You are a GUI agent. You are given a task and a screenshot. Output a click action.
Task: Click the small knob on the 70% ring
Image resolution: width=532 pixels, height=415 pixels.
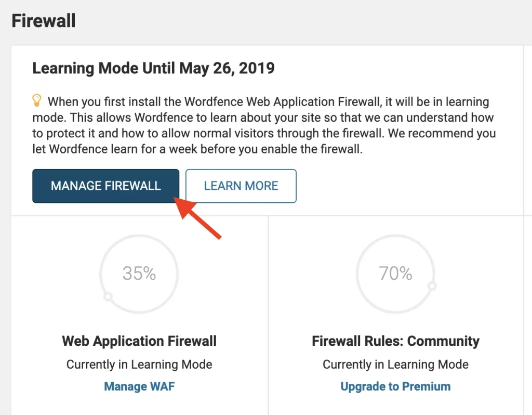click(432, 286)
